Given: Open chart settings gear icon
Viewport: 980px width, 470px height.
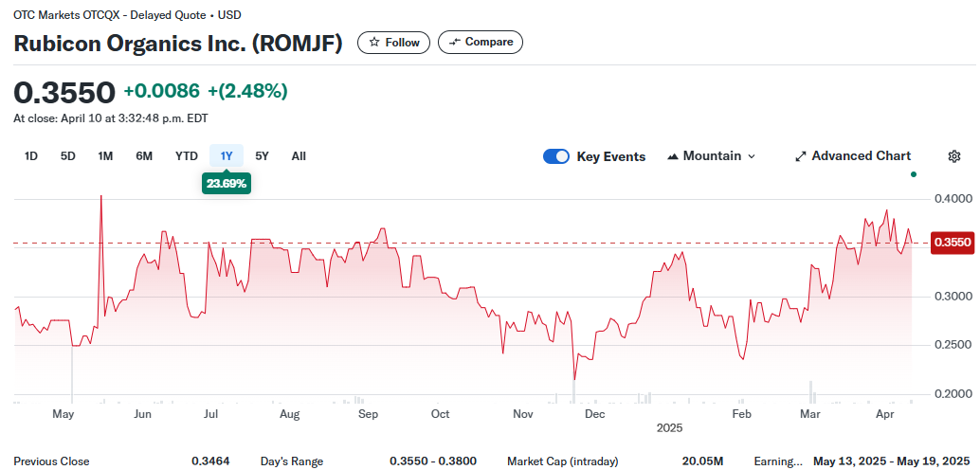Looking at the screenshot, I should click(953, 156).
